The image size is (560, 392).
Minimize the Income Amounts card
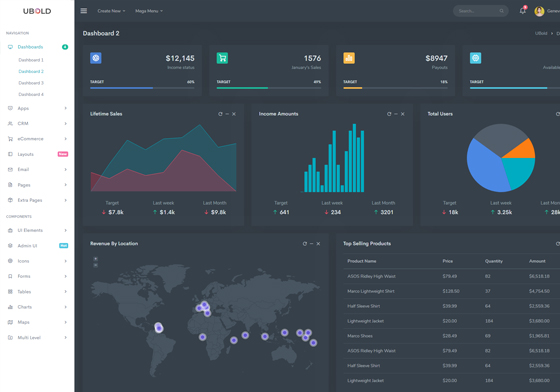tap(396, 114)
